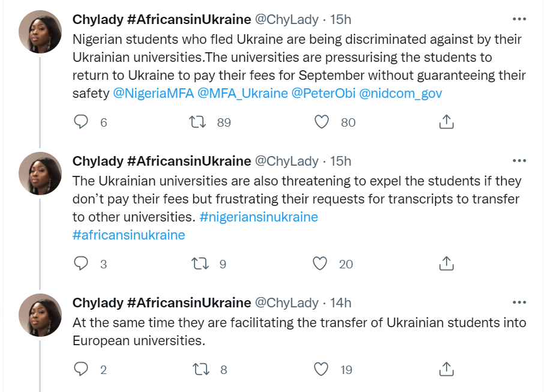
Task: Open more options on the third tweet
Action: [x=519, y=303]
